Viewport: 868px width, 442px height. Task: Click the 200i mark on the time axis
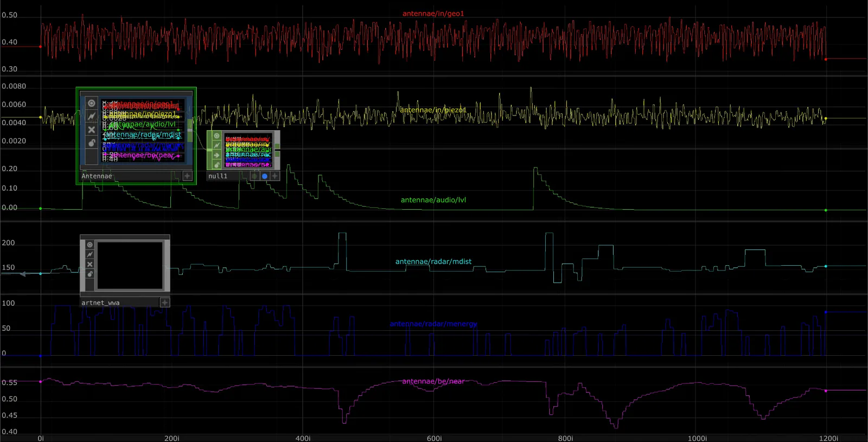coord(171,438)
